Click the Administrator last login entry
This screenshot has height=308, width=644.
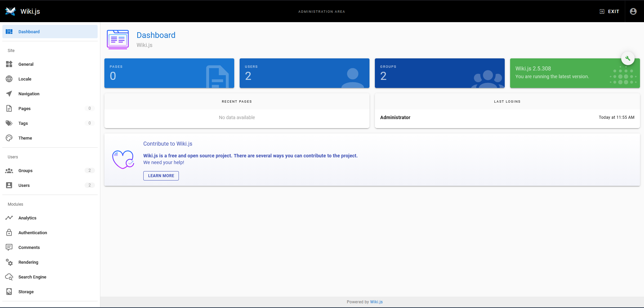[x=395, y=117]
